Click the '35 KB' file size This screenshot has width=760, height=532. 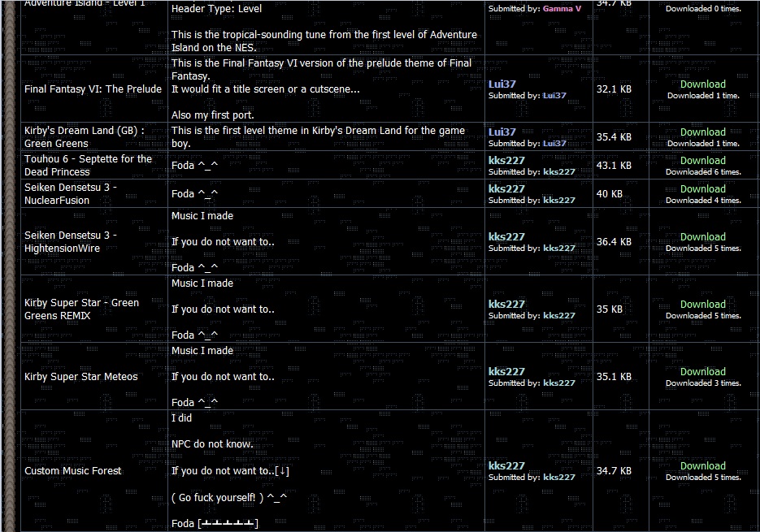[x=610, y=309]
